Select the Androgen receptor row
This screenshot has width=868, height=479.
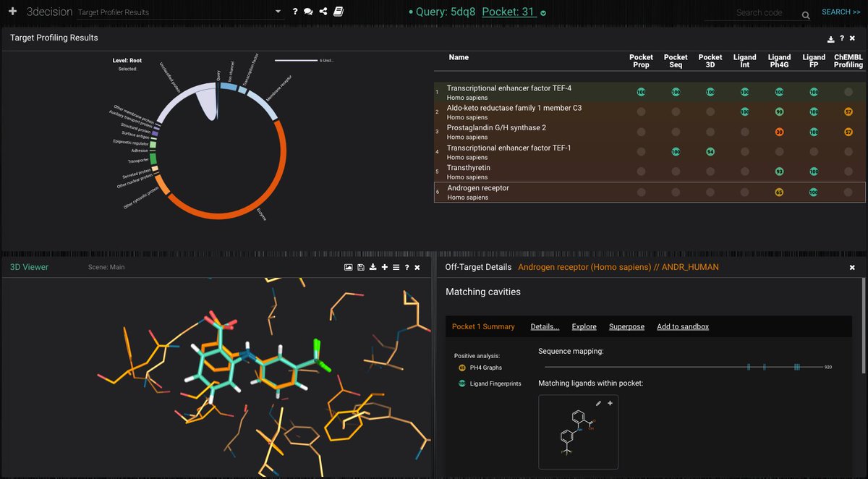650,192
